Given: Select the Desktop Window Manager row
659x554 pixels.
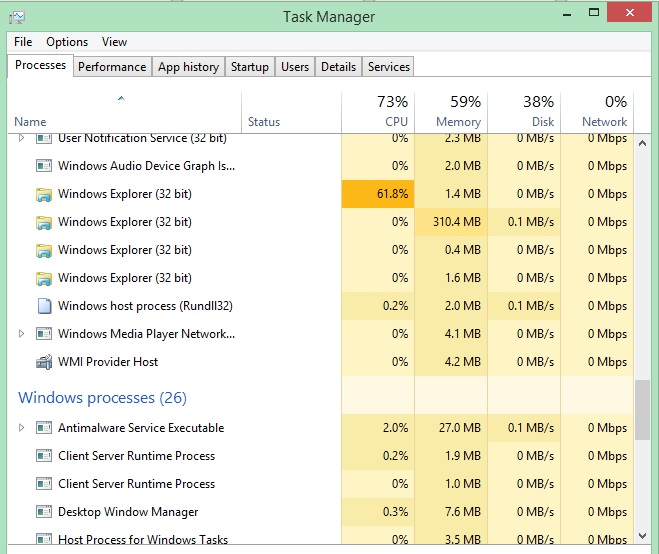Looking at the screenshot, I should pos(320,512).
